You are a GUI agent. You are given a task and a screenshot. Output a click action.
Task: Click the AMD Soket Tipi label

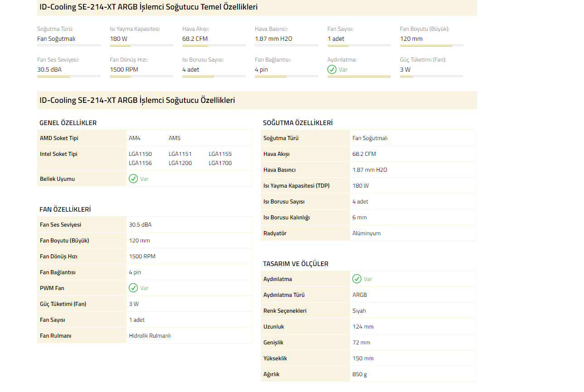[x=59, y=138]
